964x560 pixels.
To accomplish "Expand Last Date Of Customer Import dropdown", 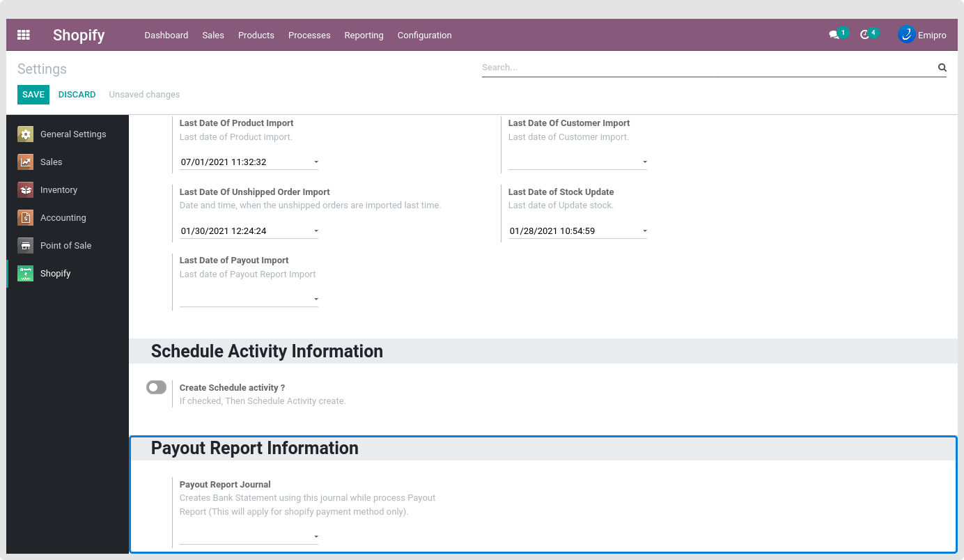I will [x=644, y=162].
